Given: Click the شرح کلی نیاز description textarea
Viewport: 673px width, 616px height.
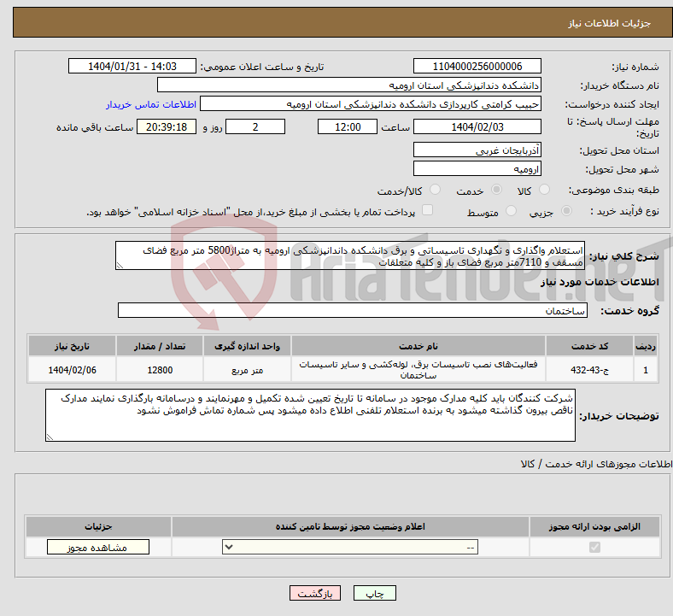Looking at the screenshot, I should [x=350, y=255].
